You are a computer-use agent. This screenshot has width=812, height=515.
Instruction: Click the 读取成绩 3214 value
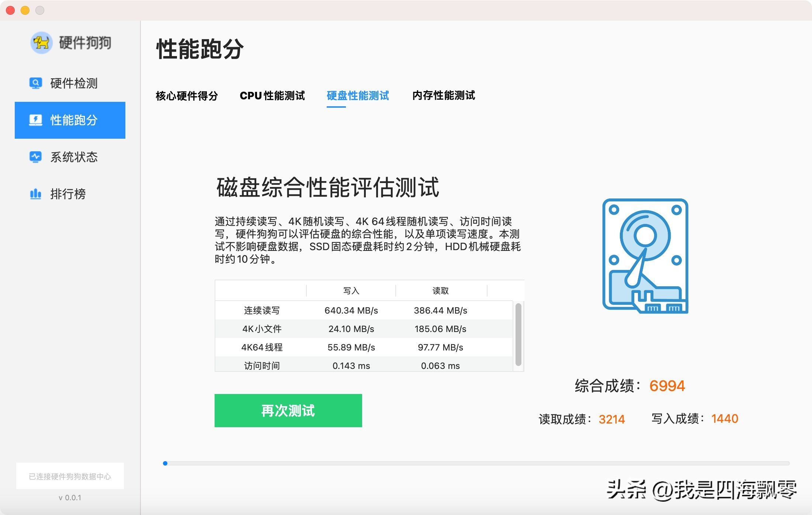[x=612, y=419]
